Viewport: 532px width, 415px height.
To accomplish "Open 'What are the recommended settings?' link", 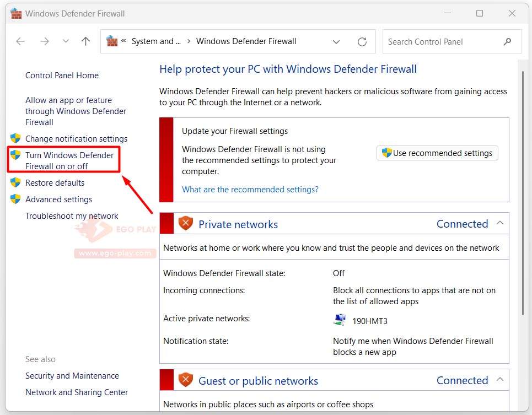I will [250, 189].
